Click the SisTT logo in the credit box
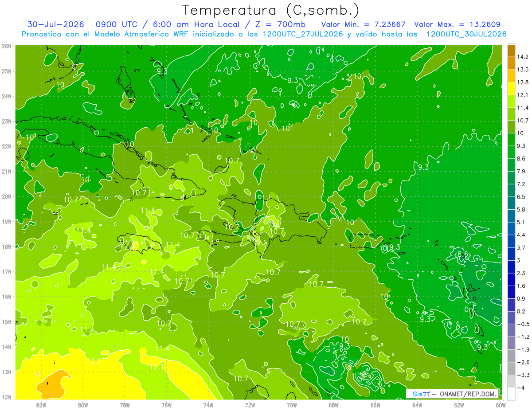Screen dimensions: 532x411 click(421, 394)
